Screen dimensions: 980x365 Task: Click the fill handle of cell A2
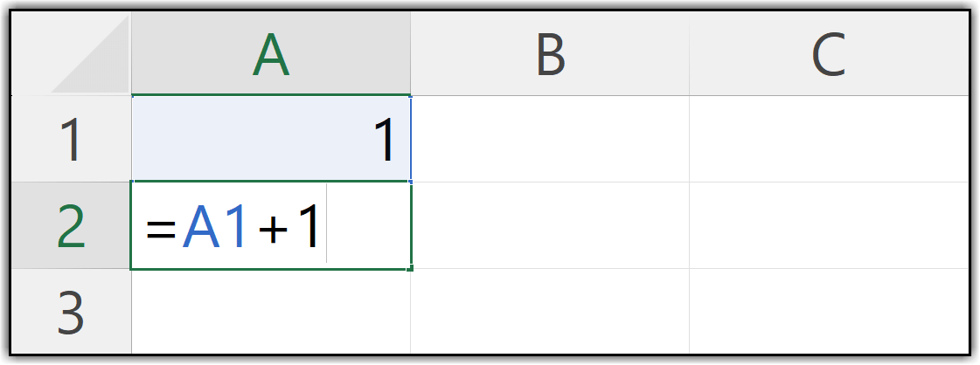(410, 268)
